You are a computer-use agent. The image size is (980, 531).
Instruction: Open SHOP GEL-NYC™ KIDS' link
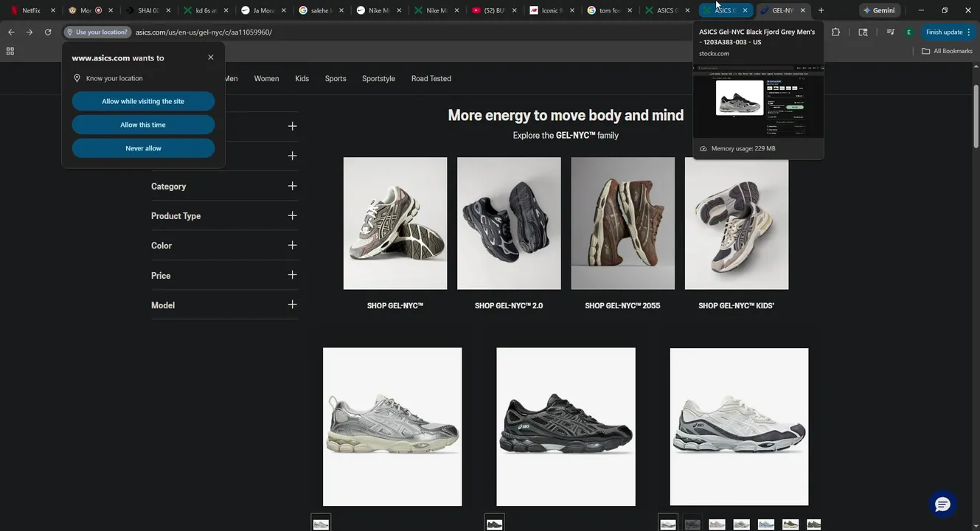click(x=736, y=305)
